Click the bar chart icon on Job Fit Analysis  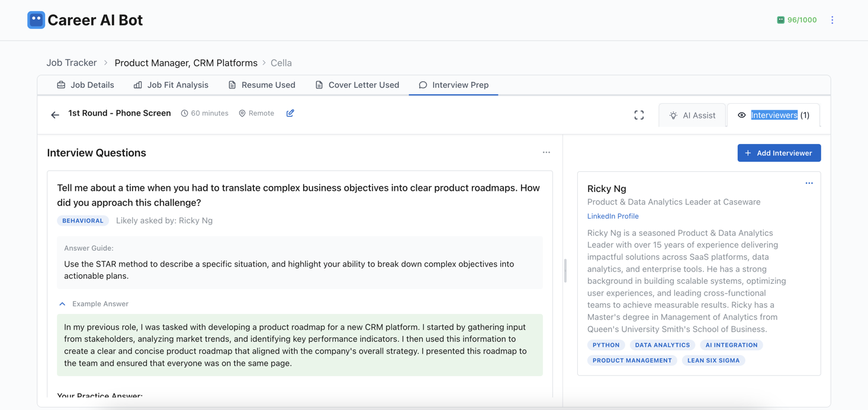[x=137, y=85]
